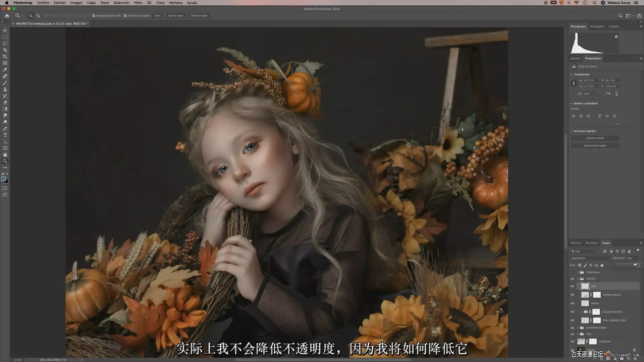Viewport: 644px width, 362px height.
Task: Click the zoom out magnifier icon
Action: coord(38,16)
